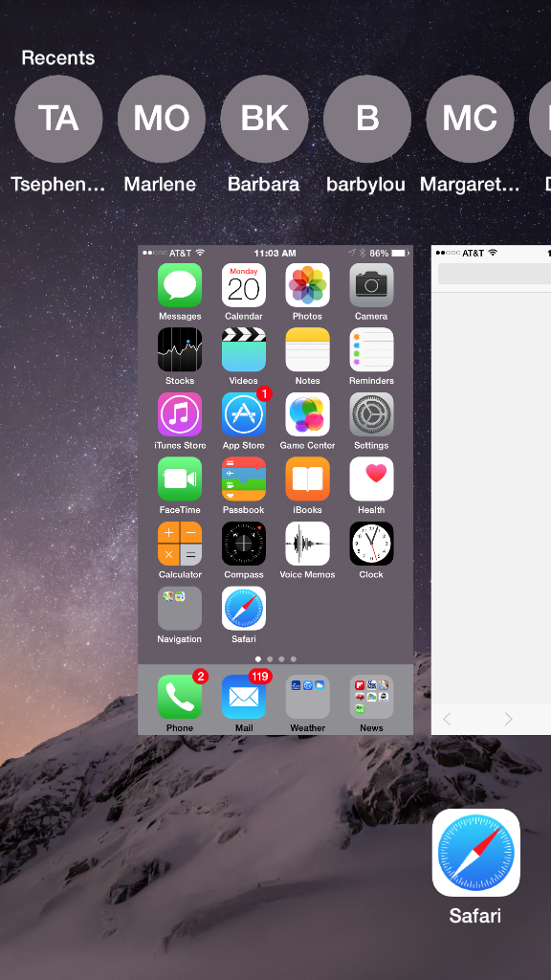Screen dimensions: 551x980
Task: Open the Videos app
Action: pos(244,349)
